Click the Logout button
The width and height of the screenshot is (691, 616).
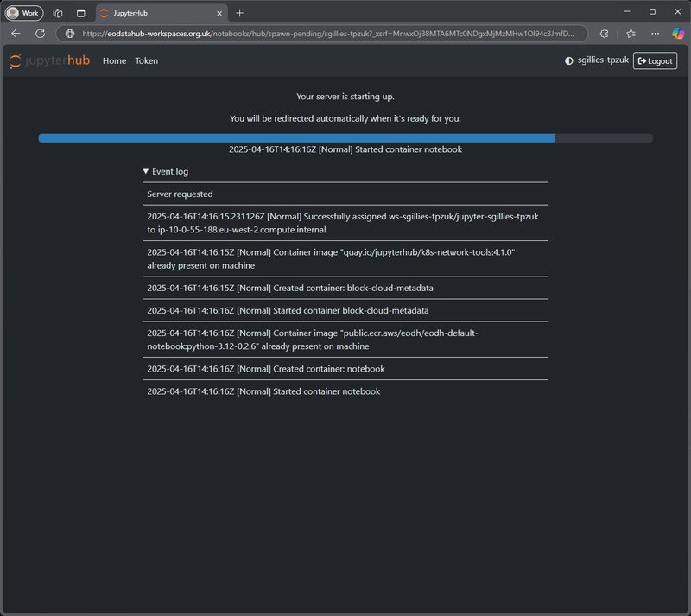point(655,60)
